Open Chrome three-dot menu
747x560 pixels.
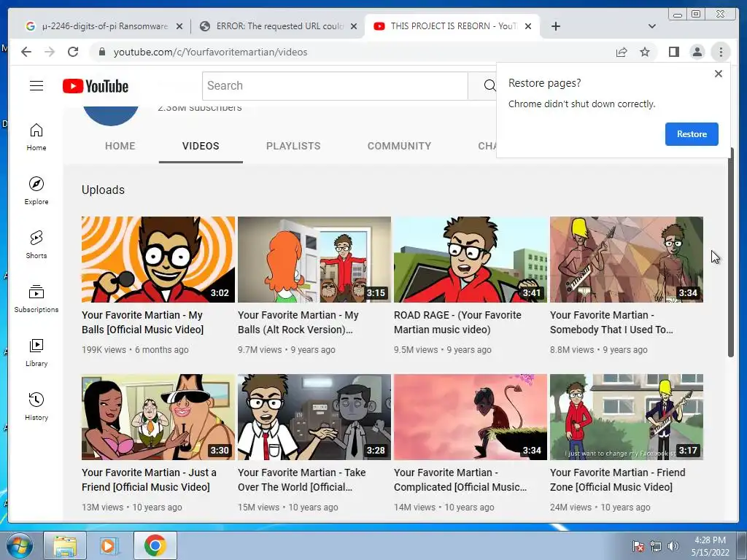[721, 52]
